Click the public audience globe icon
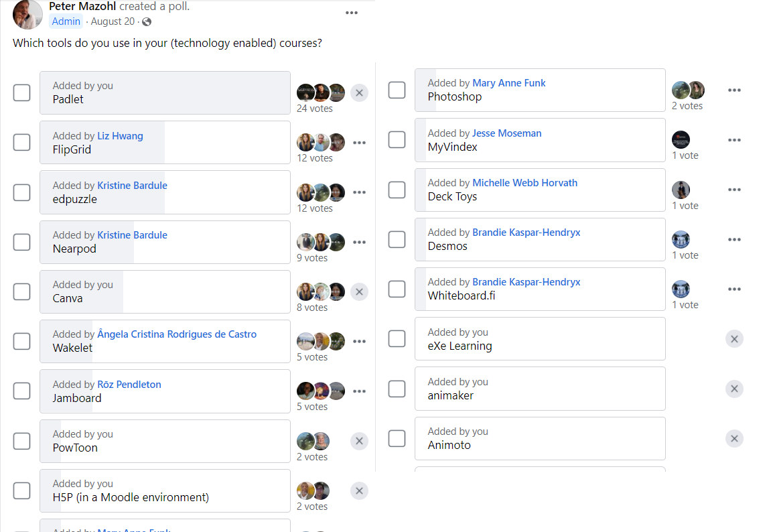 (147, 22)
